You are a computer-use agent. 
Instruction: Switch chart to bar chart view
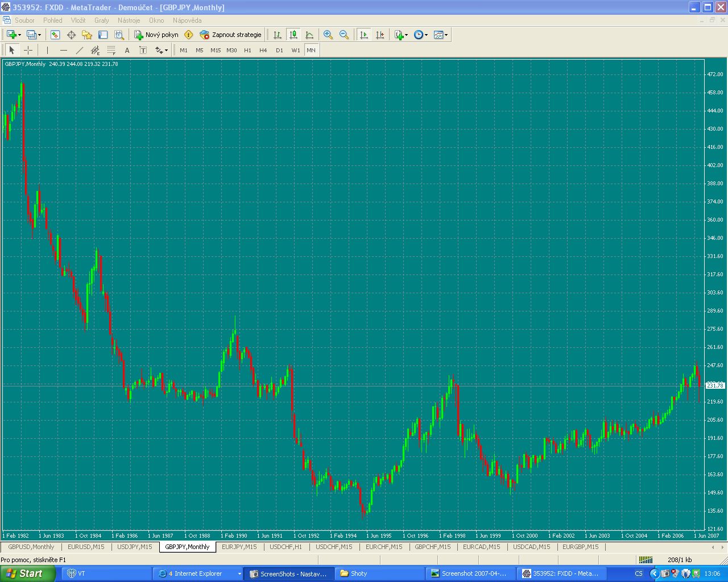tap(278, 35)
